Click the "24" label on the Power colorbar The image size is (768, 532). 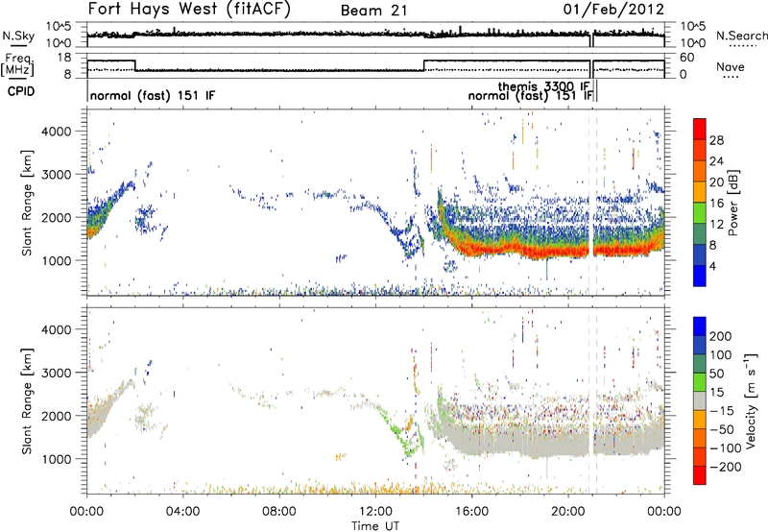716,161
